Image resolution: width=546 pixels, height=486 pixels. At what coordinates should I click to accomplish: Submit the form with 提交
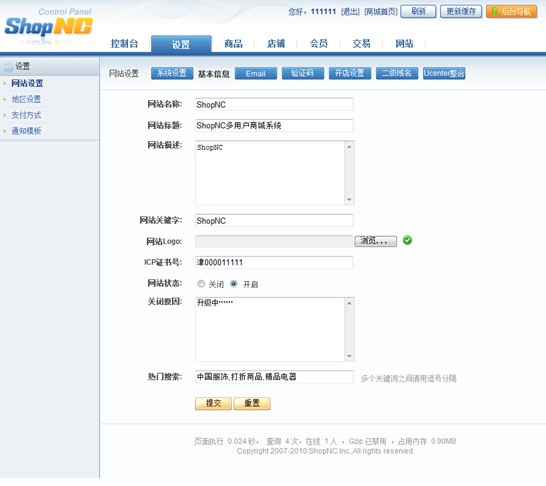point(213,403)
